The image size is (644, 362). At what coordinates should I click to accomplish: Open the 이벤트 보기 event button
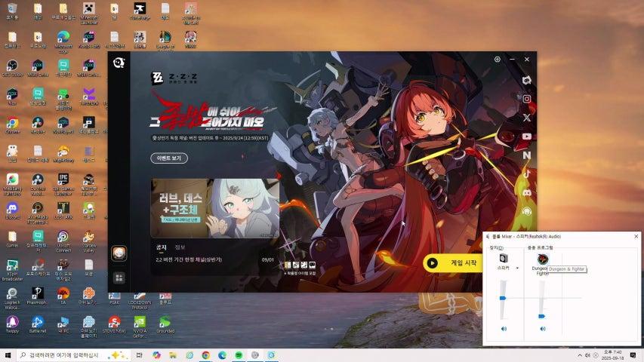pyautogui.click(x=169, y=158)
